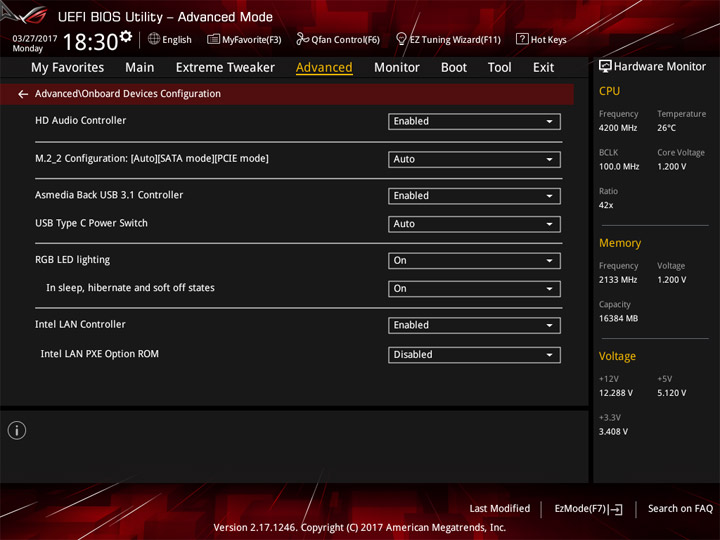Click CPU frequency value 4200 MHz

click(618, 128)
